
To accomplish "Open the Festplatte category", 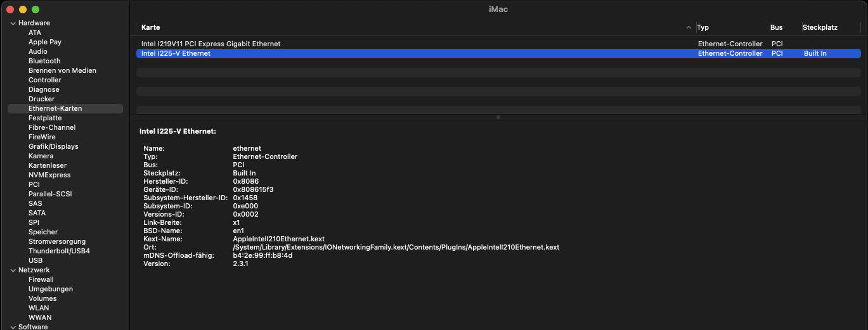I will (45, 118).
